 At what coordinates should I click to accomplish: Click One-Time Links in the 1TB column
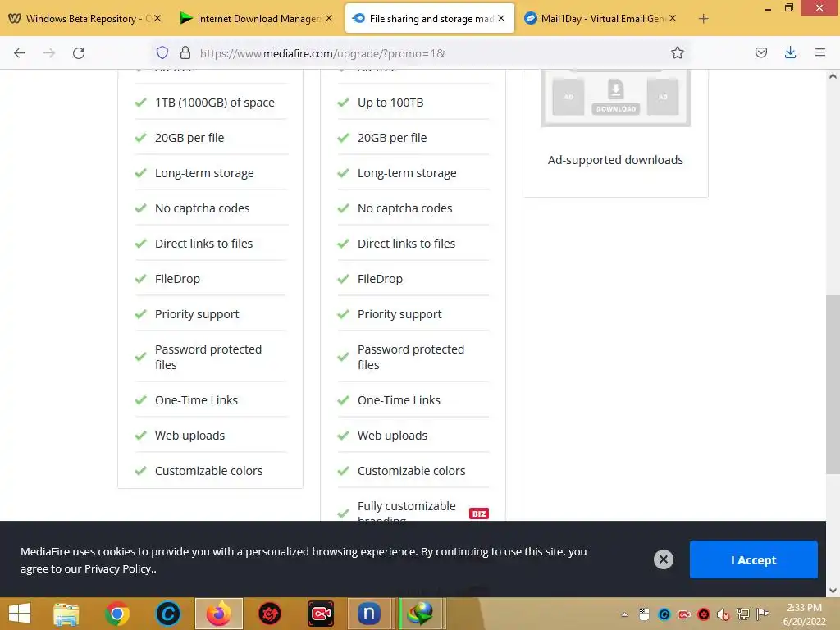click(x=196, y=400)
